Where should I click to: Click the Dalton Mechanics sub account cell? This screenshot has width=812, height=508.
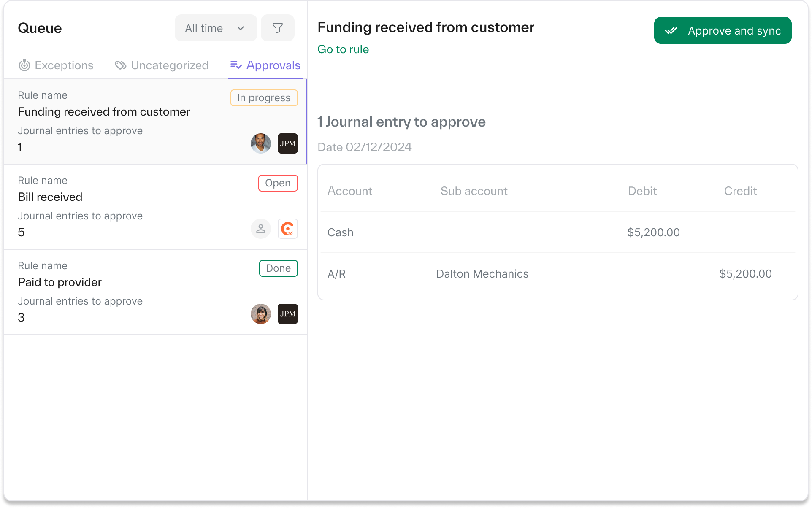(482, 274)
